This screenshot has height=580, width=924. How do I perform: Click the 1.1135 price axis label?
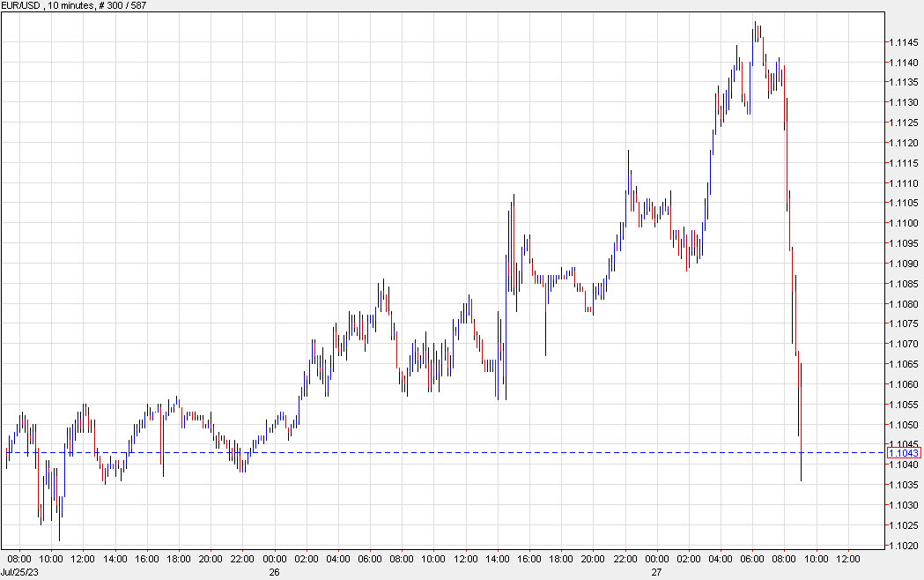point(904,82)
